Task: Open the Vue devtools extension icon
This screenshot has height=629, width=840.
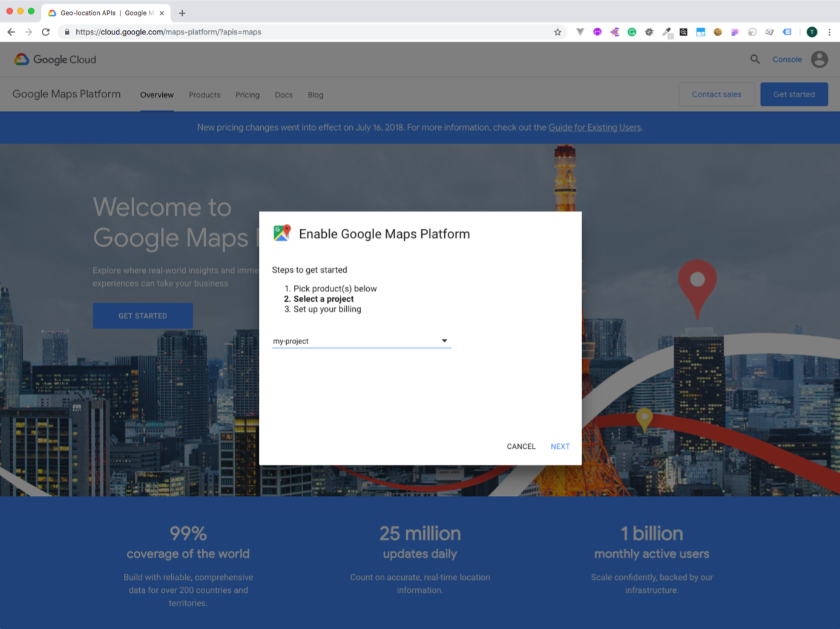Action: pyautogui.click(x=580, y=32)
